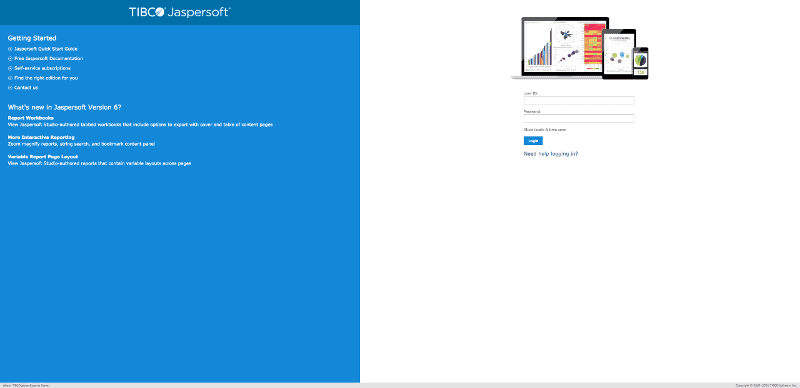800x388 pixels.
Task: Click the blue Login button
Action: (x=533, y=141)
